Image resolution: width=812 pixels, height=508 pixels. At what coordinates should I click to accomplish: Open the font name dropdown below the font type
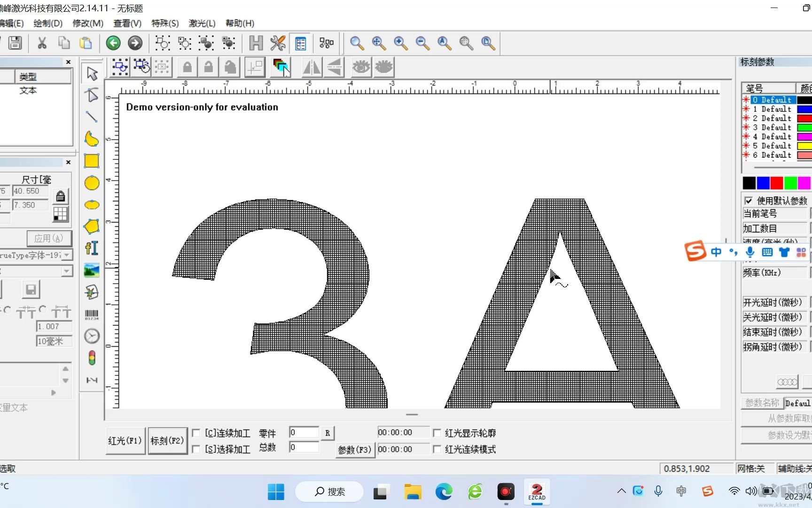tap(67, 271)
